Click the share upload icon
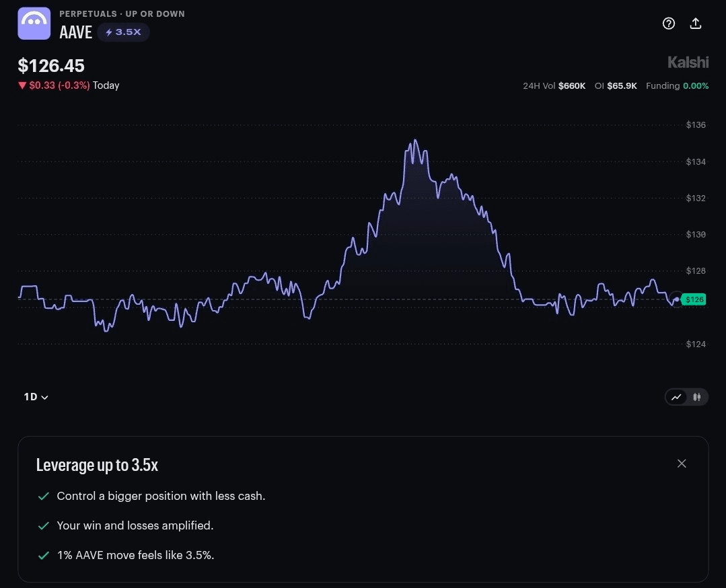This screenshot has width=726, height=588. pos(696,24)
